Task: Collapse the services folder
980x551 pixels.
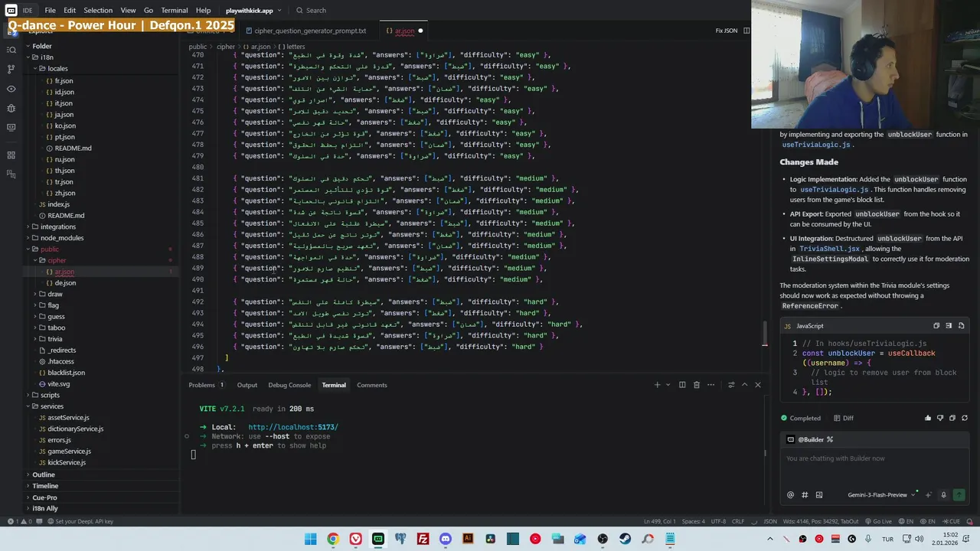Action: coord(51,406)
